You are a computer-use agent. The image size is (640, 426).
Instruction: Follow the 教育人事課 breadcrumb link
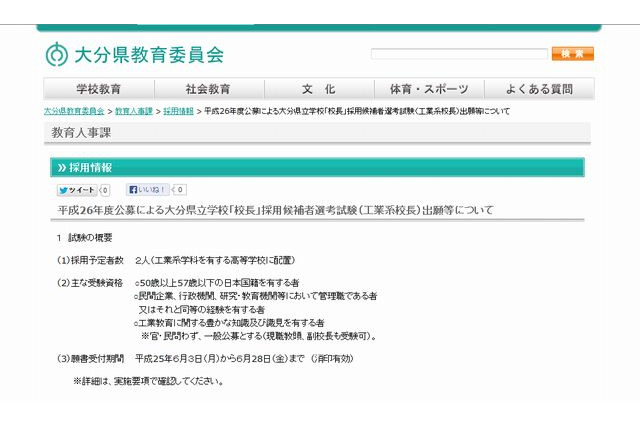coord(133,111)
